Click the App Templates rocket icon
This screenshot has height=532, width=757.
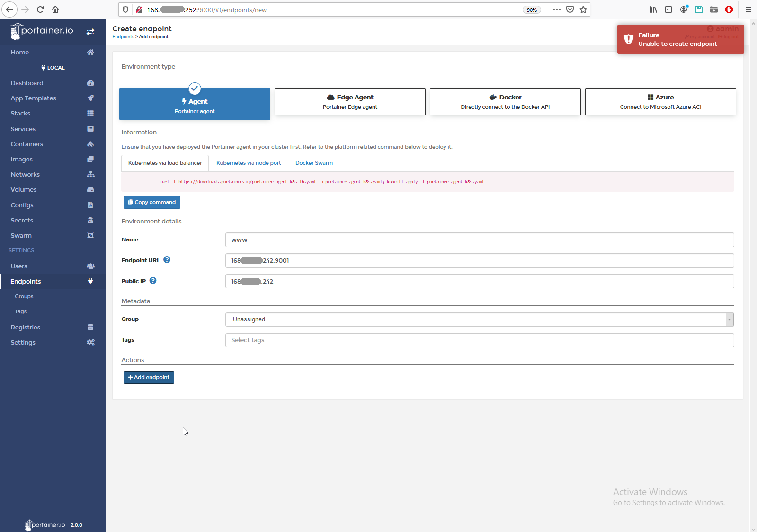90,98
